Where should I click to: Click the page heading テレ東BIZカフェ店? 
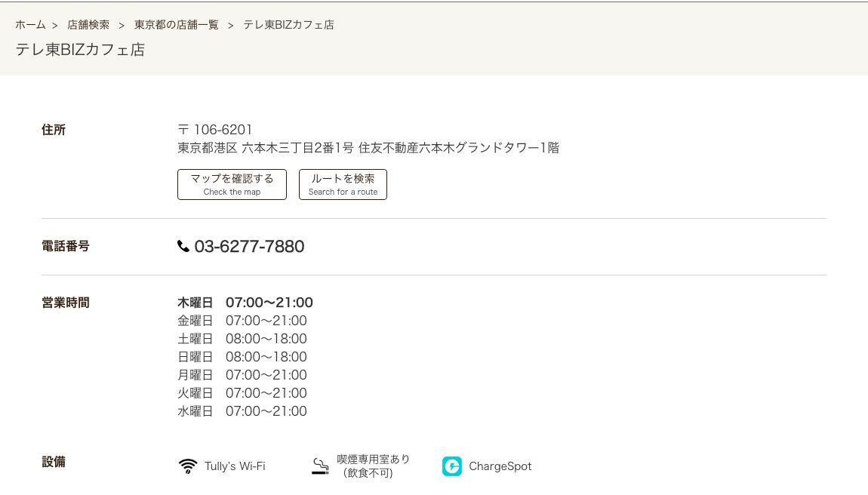pos(80,50)
